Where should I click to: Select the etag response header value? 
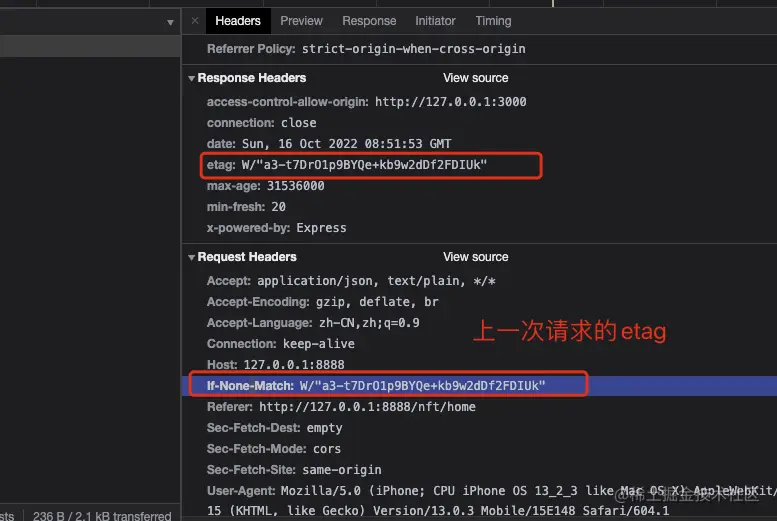click(364, 165)
